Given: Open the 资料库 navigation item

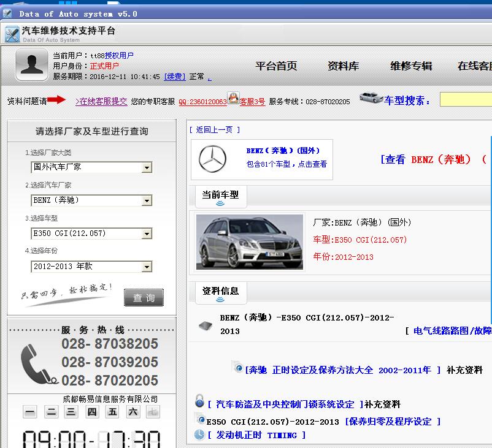Looking at the screenshot, I should click(343, 66).
